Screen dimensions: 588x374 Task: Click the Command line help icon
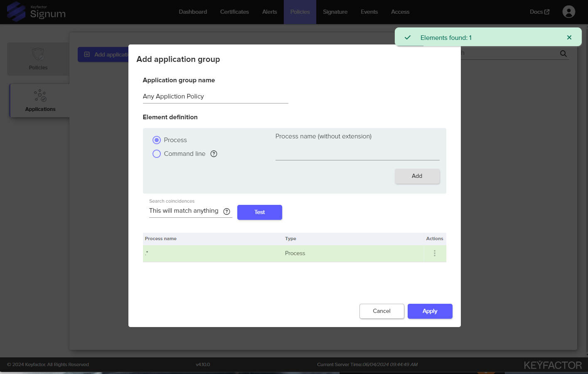coord(214,154)
